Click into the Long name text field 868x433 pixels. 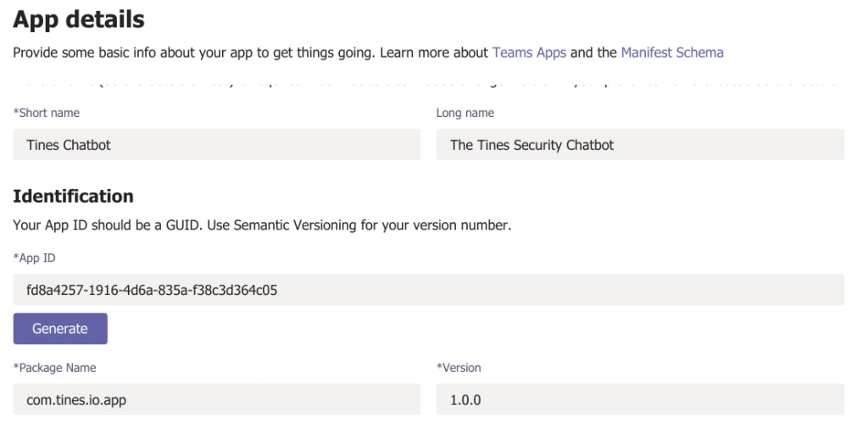point(640,145)
